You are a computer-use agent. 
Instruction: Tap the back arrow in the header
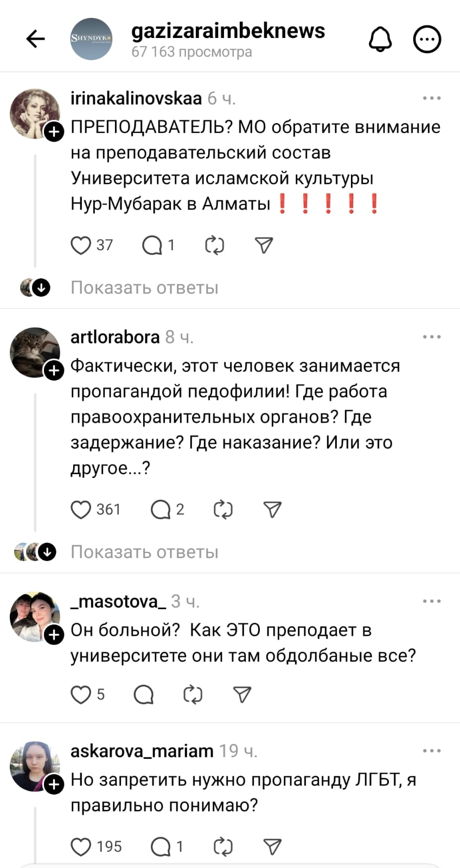click(36, 39)
